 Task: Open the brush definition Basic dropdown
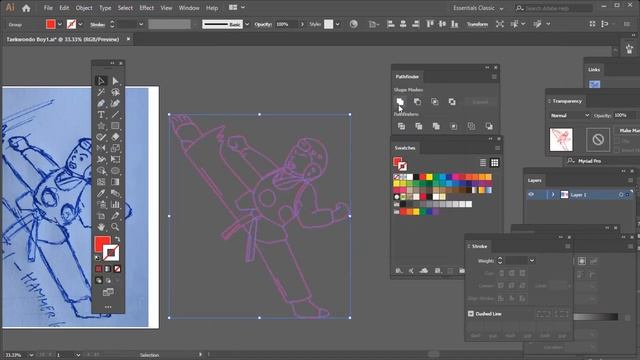[247, 24]
